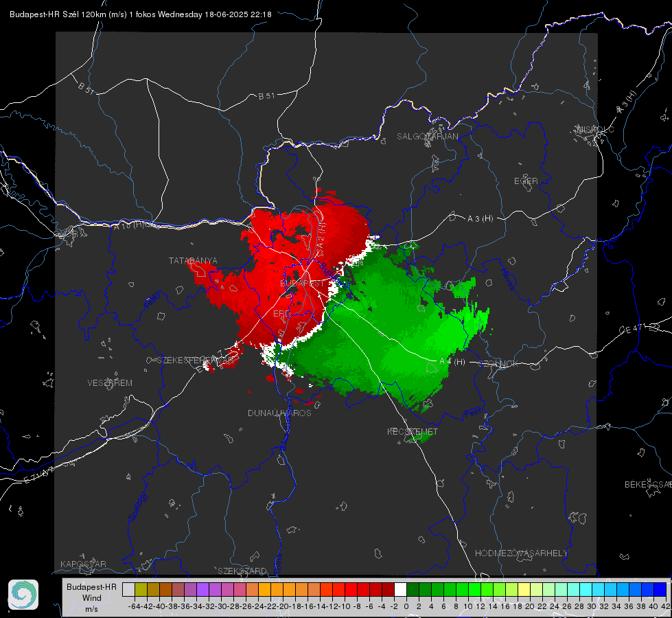Select the white 0 m/s legend swatch
This screenshot has height=618, width=672.
[400, 590]
